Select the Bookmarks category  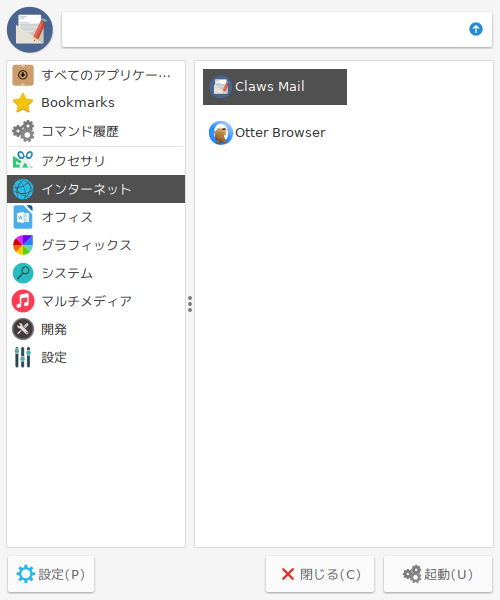coord(96,103)
